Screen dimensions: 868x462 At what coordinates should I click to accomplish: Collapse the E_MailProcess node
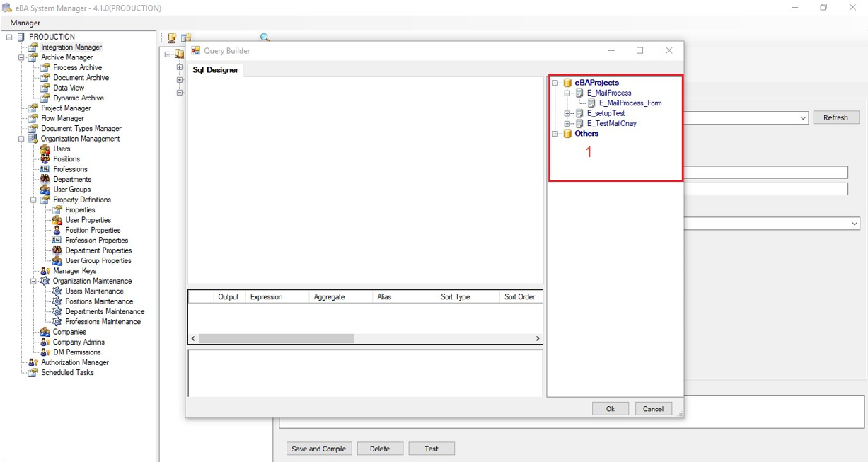567,93
